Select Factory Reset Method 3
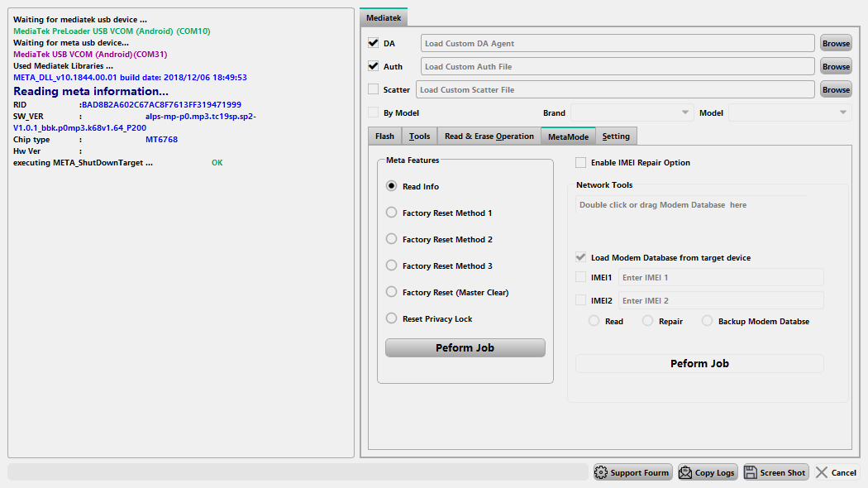868x488 pixels. point(391,266)
